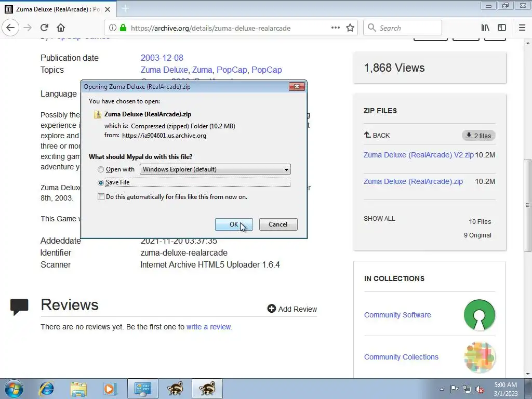Show hidden tray icons arrow
The image size is (532, 399).
442,389
